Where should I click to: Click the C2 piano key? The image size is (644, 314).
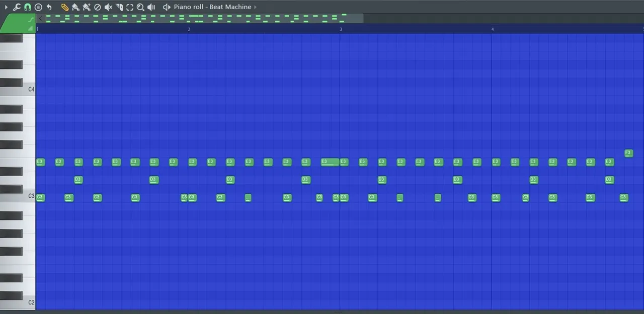click(18, 302)
